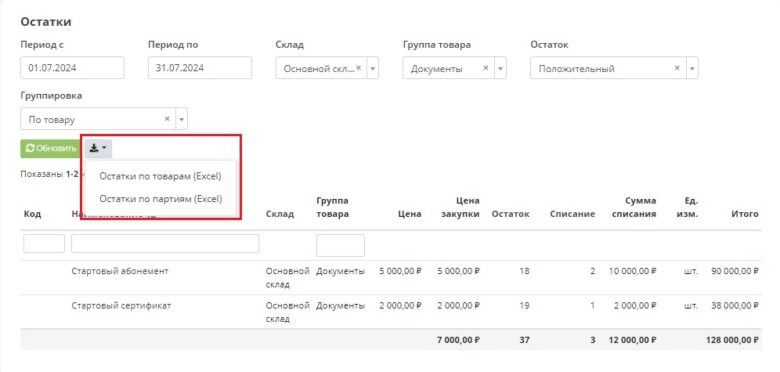Viewport: 780px width, 372px height.
Task: Click the download export icon button
Action: point(98,148)
